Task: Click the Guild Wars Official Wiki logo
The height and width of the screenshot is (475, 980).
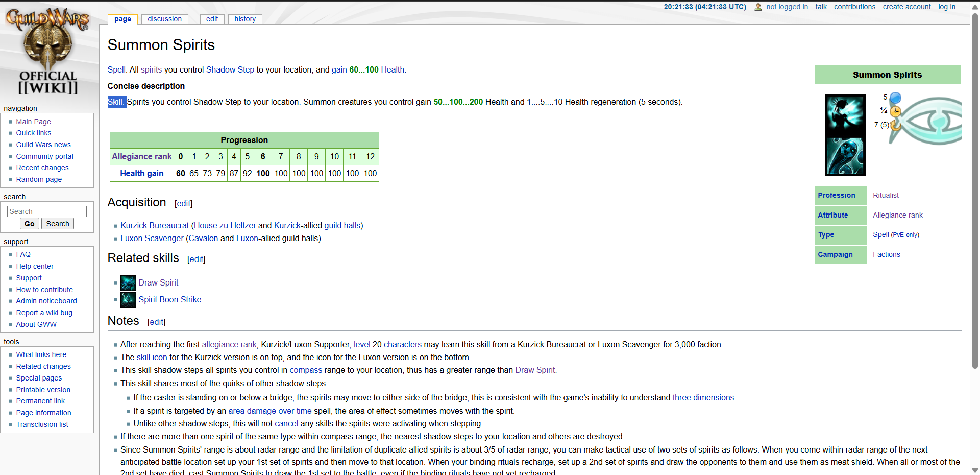Action: (x=48, y=51)
